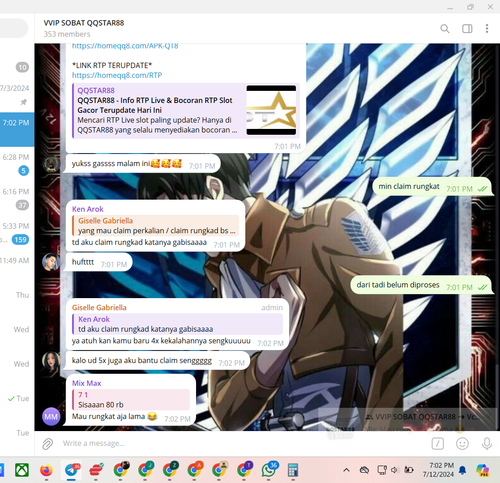
Task: Click the cloud sync off tray icon
Action: pos(364,470)
